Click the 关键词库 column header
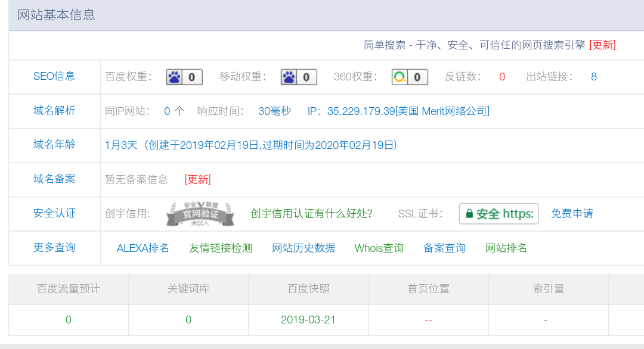This screenshot has height=349, width=644. click(188, 289)
